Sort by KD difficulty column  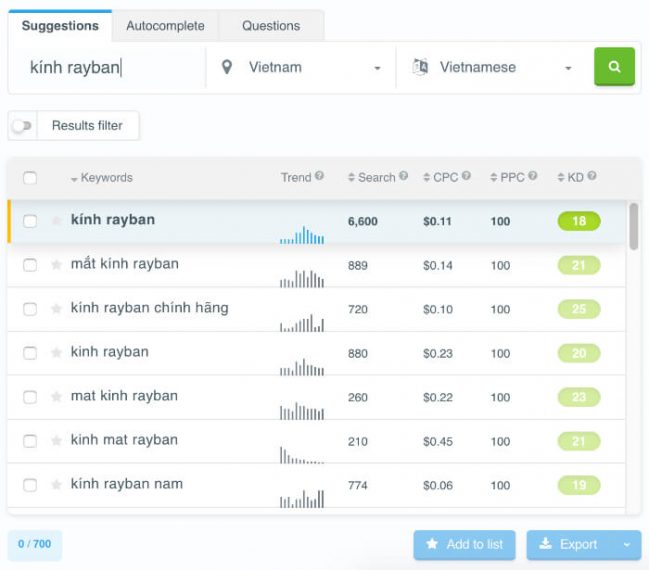point(570,177)
